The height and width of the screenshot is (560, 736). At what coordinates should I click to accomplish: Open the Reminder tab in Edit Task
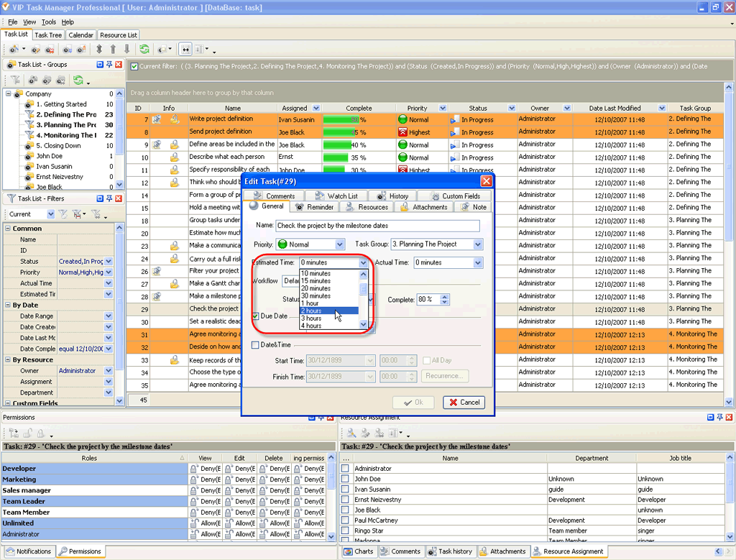coord(315,207)
